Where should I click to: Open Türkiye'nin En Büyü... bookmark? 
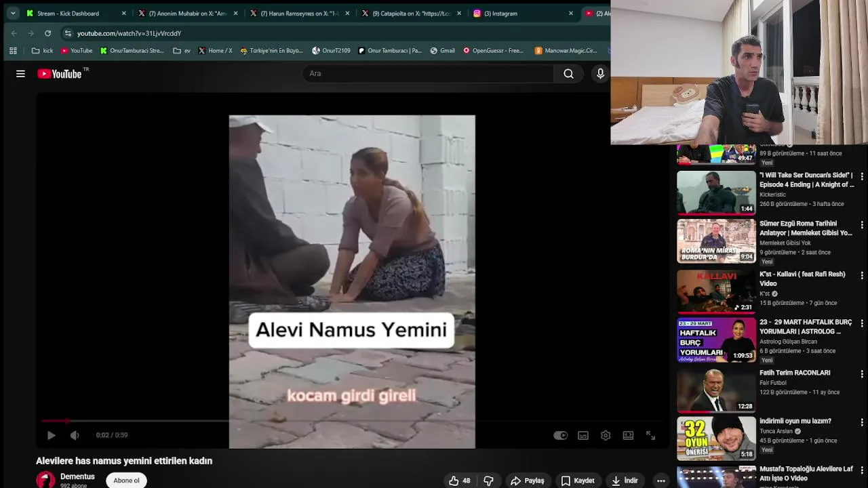point(271,50)
